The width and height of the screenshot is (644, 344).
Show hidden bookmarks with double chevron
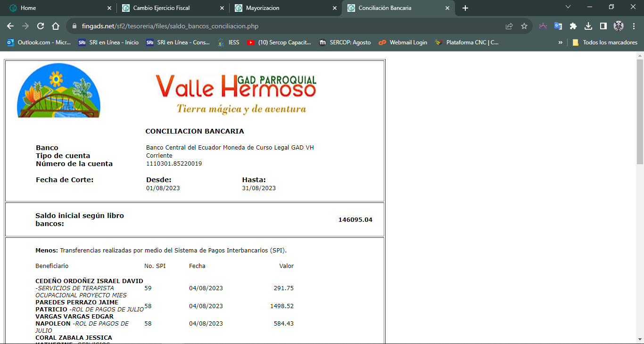click(560, 42)
